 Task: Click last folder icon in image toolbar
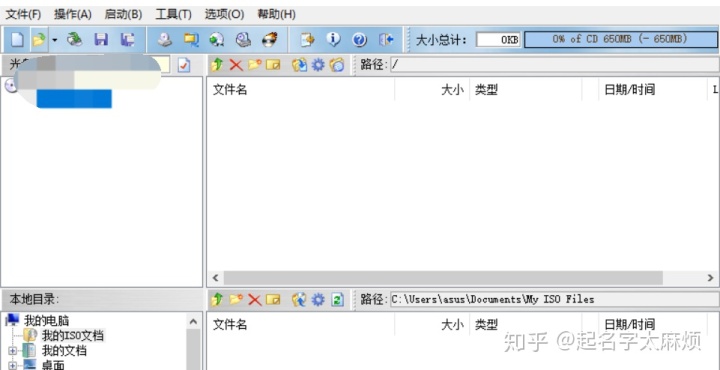tap(337, 65)
